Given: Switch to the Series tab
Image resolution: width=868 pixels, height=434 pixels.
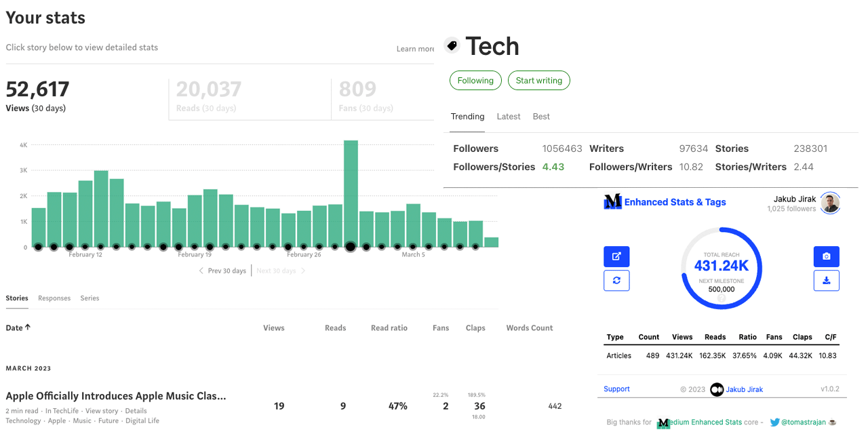Looking at the screenshot, I should tap(90, 298).
